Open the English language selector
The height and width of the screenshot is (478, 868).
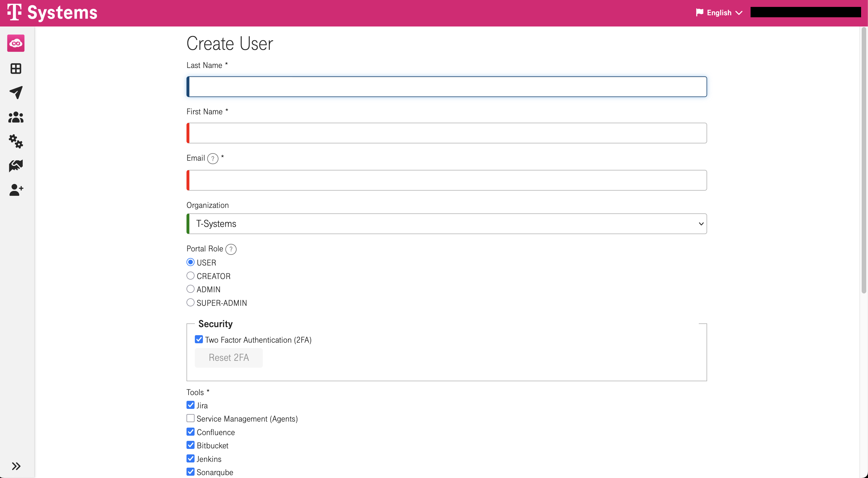(x=719, y=13)
